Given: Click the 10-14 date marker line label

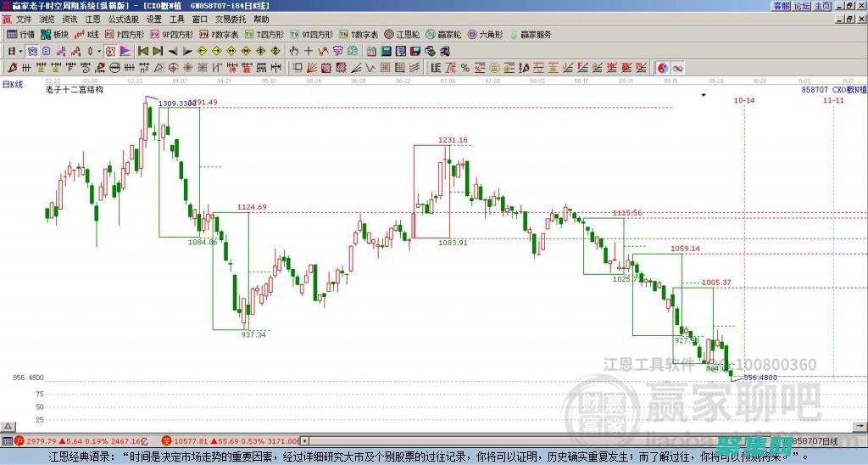Looking at the screenshot, I should click(744, 100).
